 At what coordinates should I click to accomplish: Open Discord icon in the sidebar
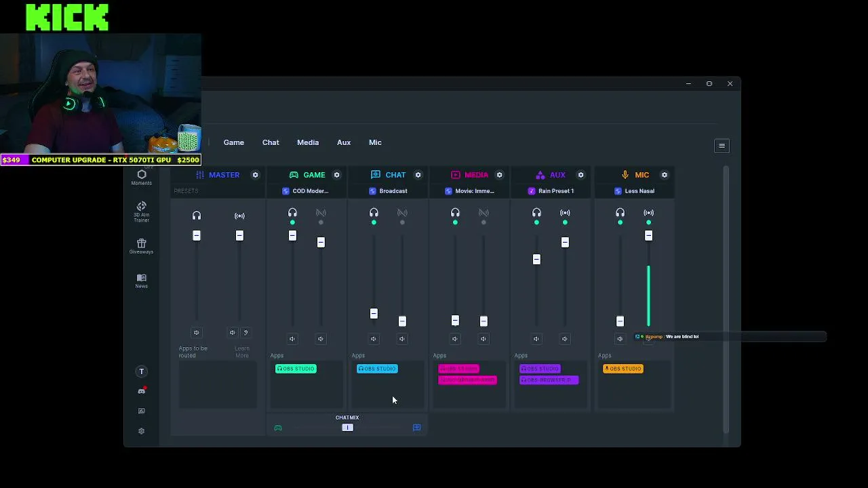click(x=142, y=391)
